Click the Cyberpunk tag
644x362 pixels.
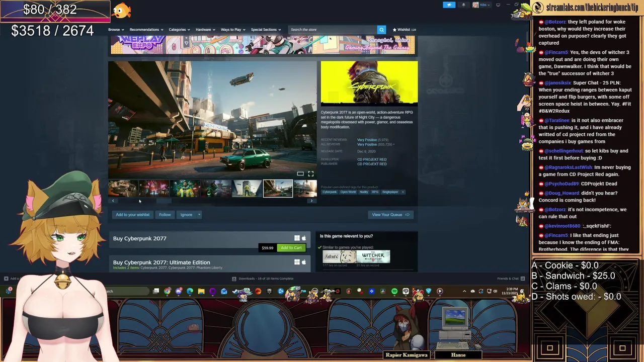tap(329, 192)
